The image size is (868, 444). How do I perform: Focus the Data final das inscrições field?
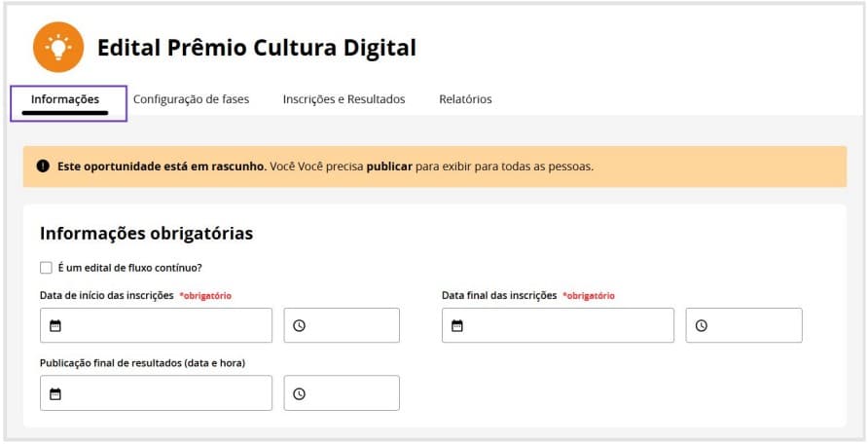(567, 326)
